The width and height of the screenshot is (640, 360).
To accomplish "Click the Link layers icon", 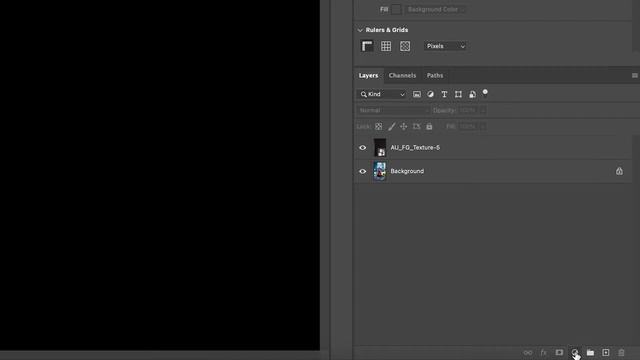I will point(528,353).
